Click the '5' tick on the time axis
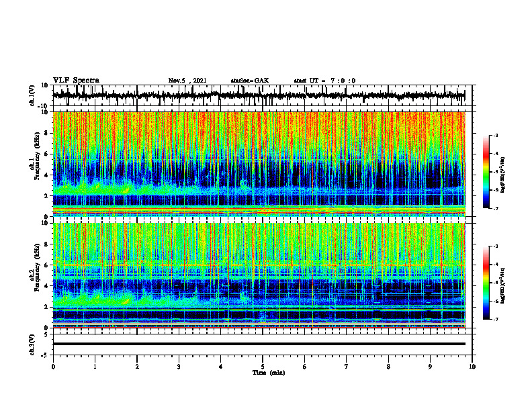Image resolution: width=532 pixels, height=411 pixels. (x=263, y=367)
